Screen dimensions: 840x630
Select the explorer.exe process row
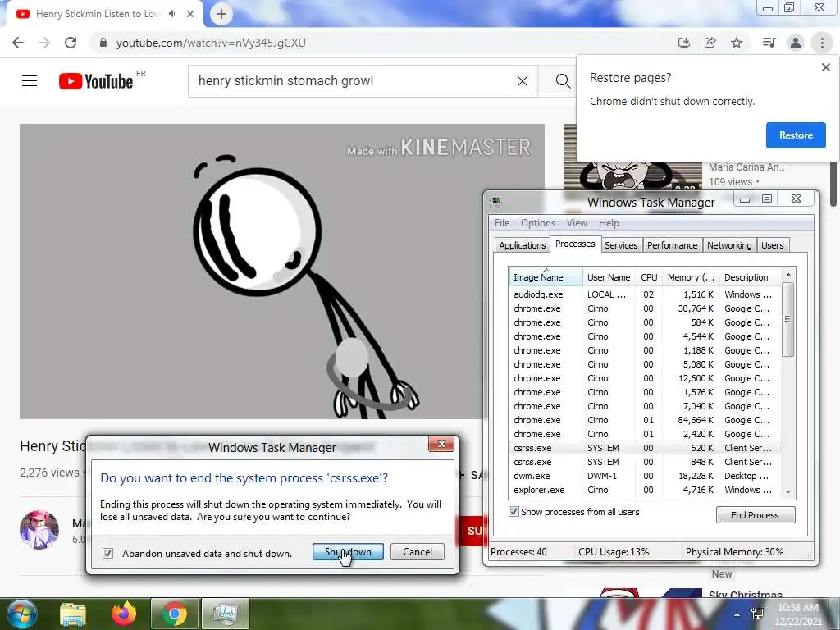(x=645, y=490)
